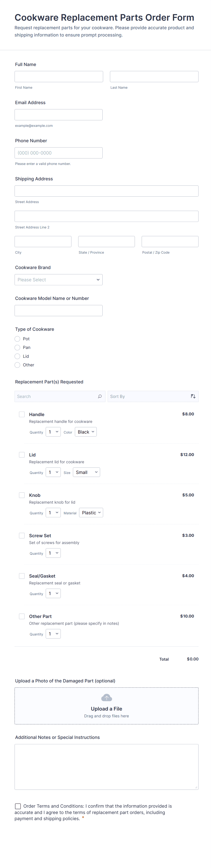This screenshot has width=211, height=868.
Task: Check the Other Part product checkbox
Action: pos(22,616)
